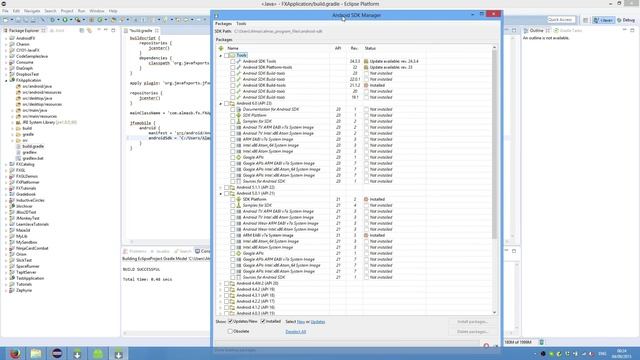The width and height of the screenshot is (640, 360).
Task: Collapse the Android 5.0.1 (API 21) group
Action: (221, 193)
